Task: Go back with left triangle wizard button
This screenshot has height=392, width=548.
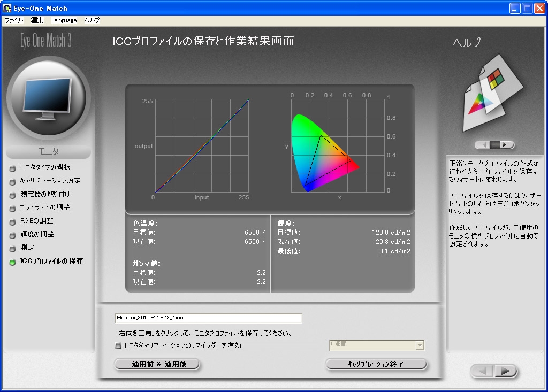Action: coord(483,371)
